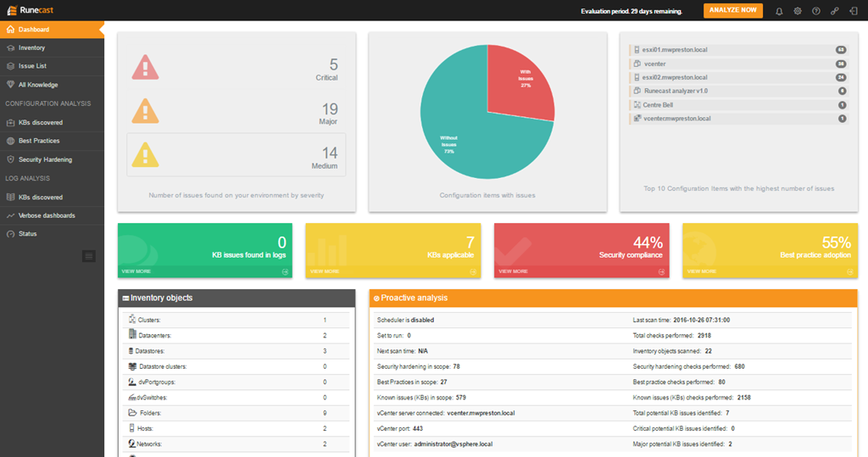Open the settings gear icon
The height and width of the screenshot is (457, 868).
coord(798,11)
